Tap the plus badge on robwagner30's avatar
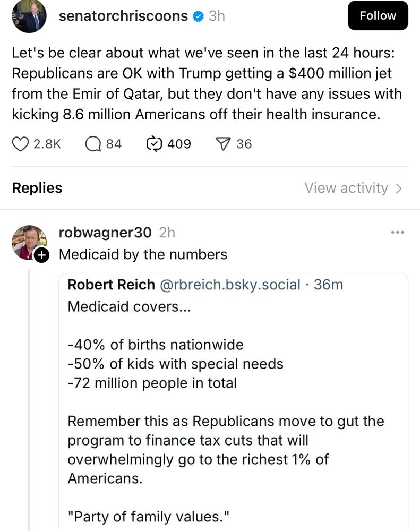Screen dimensions: 420x531 click(x=41, y=255)
